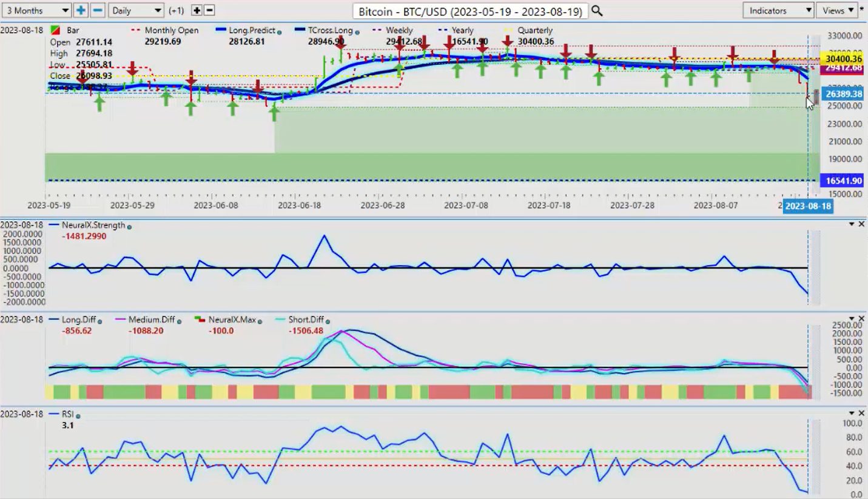868x499 pixels.
Task: Click the RSI settings dot
Action: point(78,415)
